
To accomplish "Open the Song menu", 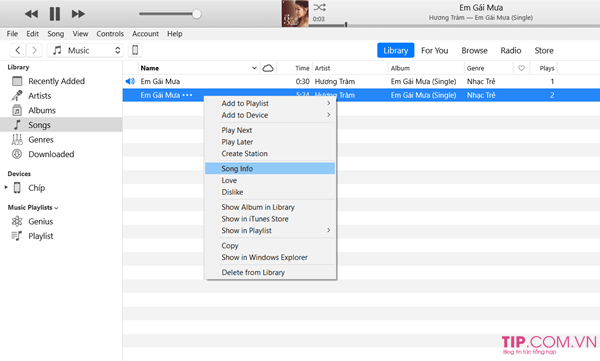I will tap(55, 34).
